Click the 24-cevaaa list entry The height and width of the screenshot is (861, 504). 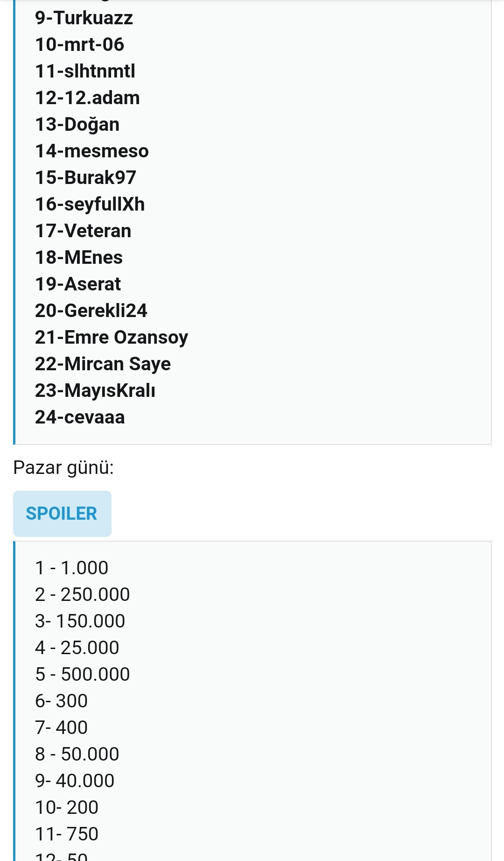pos(80,417)
